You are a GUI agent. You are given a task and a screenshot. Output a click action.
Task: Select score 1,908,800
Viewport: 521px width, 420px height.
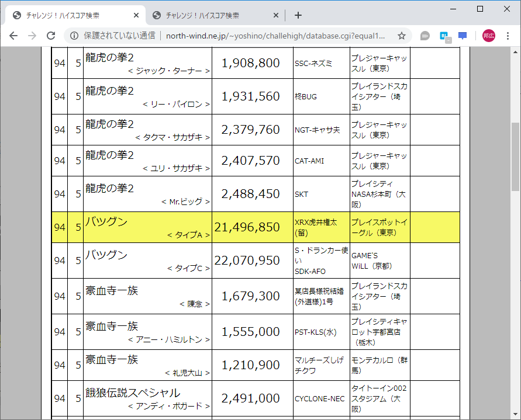250,63
